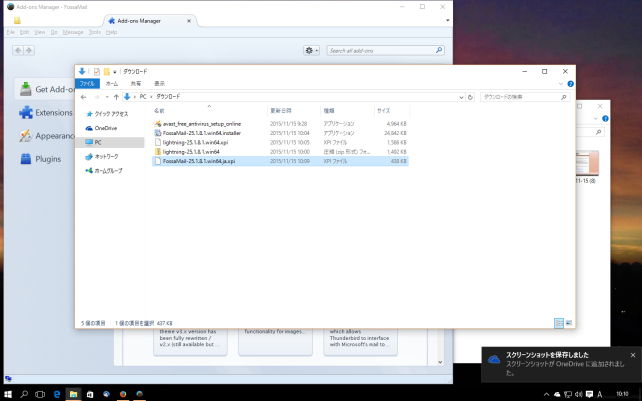Open the 表示 ribbon tab
Image resolution: width=642 pixels, height=401 pixels.
click(159, 84)
